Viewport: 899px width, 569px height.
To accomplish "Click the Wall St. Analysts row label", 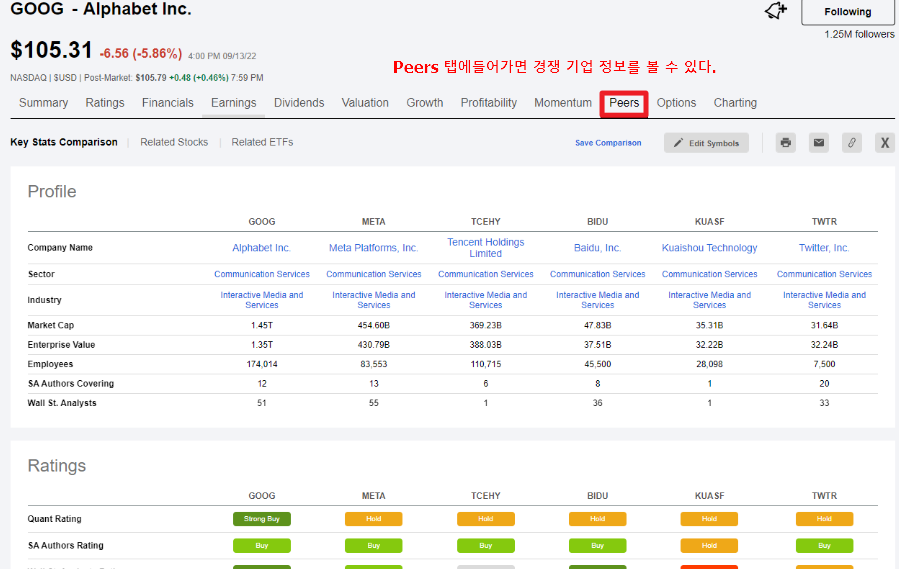I will click(x=62, y=403).
